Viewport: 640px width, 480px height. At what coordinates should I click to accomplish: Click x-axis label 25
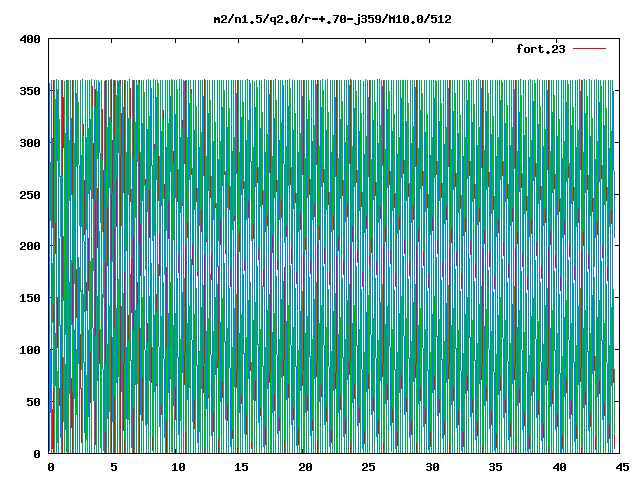tap(369, 467)
